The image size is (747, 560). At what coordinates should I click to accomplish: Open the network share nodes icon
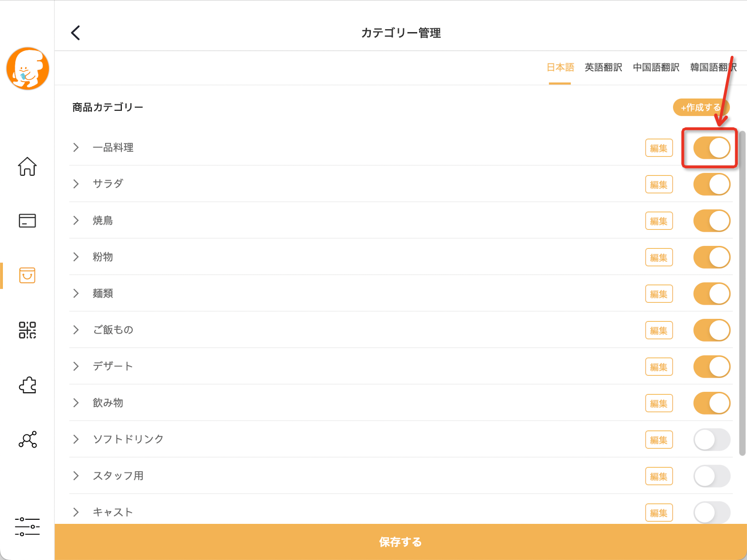coord(27,439)
